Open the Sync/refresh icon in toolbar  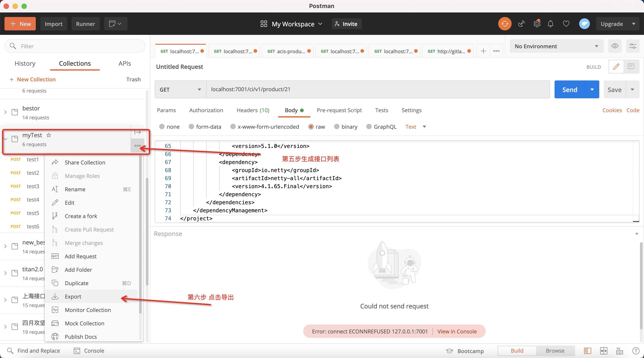click(x=505, y=24)
